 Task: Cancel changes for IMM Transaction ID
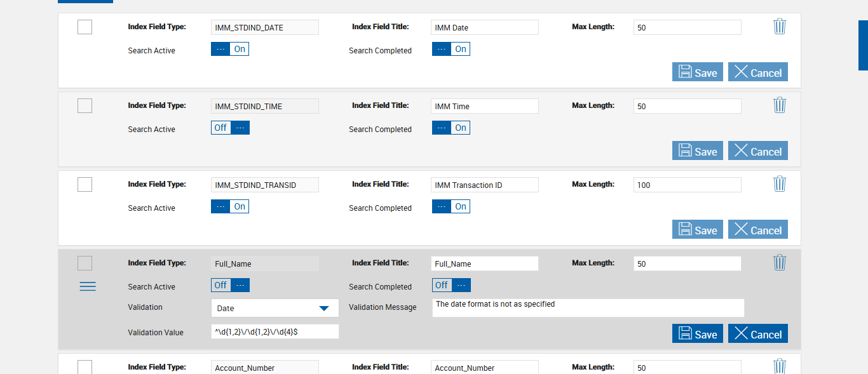coord(757,230)
